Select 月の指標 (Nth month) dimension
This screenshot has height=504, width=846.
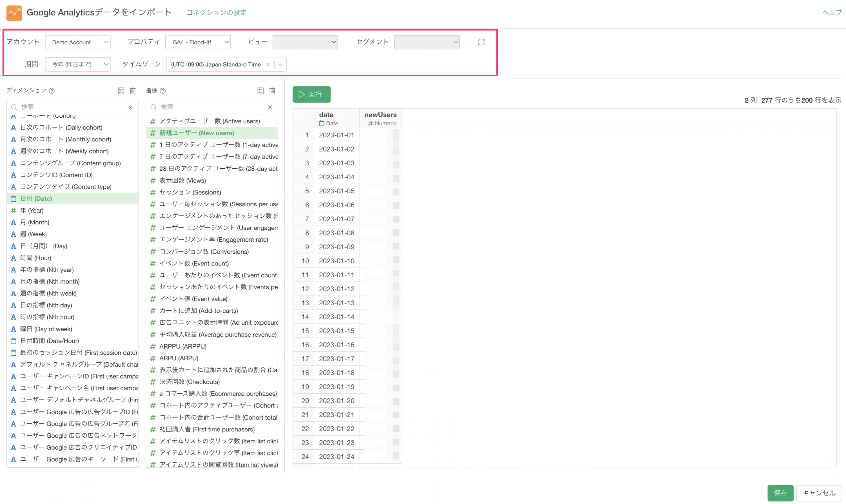[x=72, y=282]
